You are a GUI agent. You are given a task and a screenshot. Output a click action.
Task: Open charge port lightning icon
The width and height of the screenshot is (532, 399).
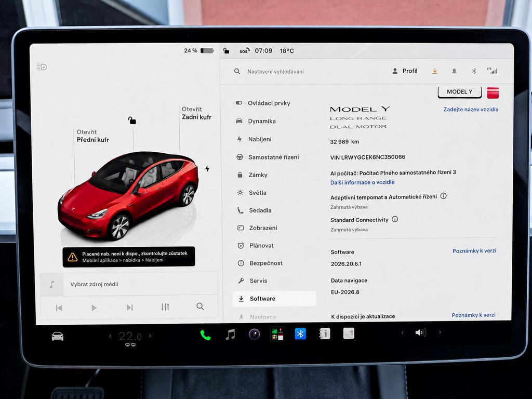click(207, 168)
